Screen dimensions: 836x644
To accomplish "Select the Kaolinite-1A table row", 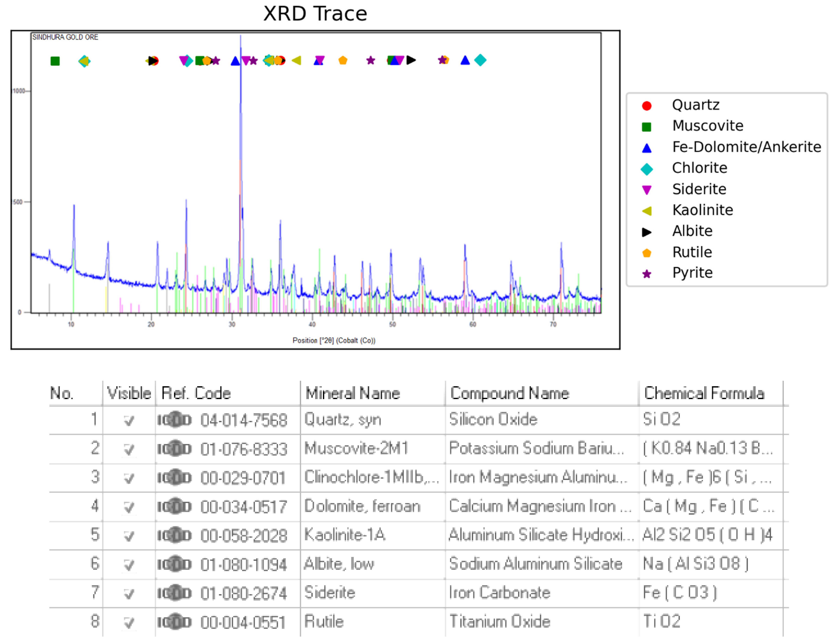I will tap(345, 535).
